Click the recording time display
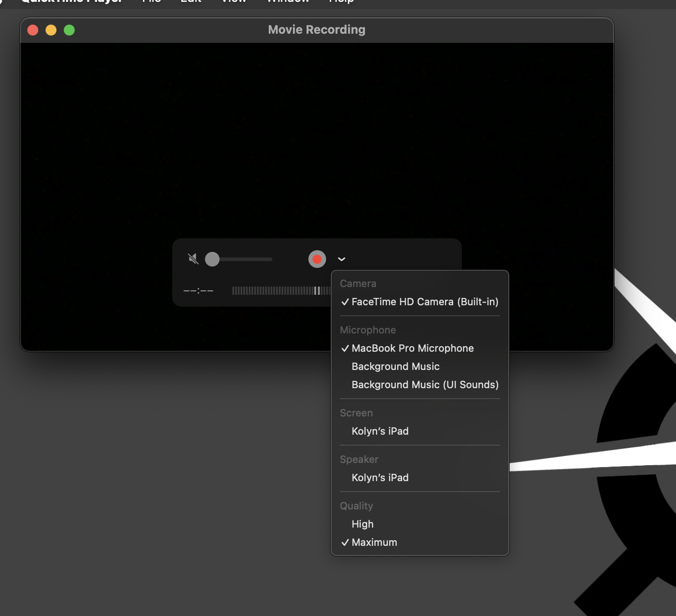 [198, 291]
